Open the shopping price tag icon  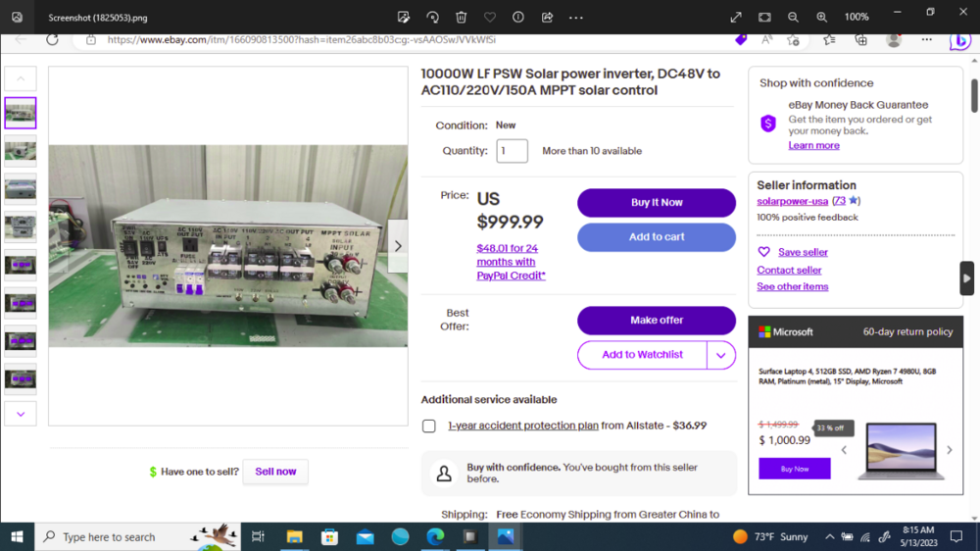point(741,40)
